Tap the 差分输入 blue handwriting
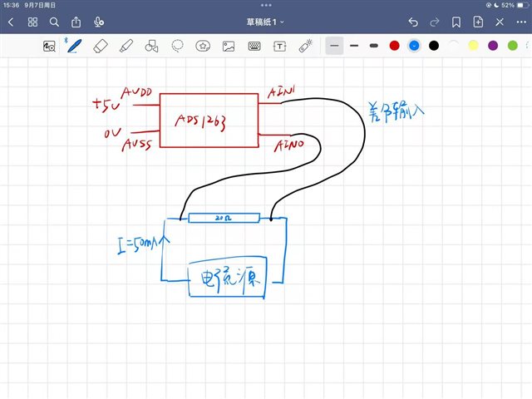The image size is (532, 399). pyautogui.click(x=396, y=111)
